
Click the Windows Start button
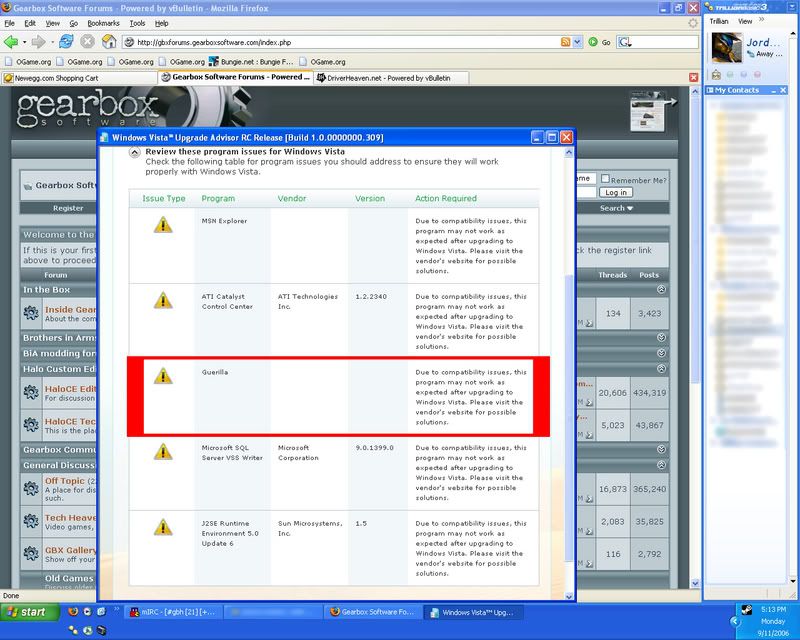coord(30,611)
